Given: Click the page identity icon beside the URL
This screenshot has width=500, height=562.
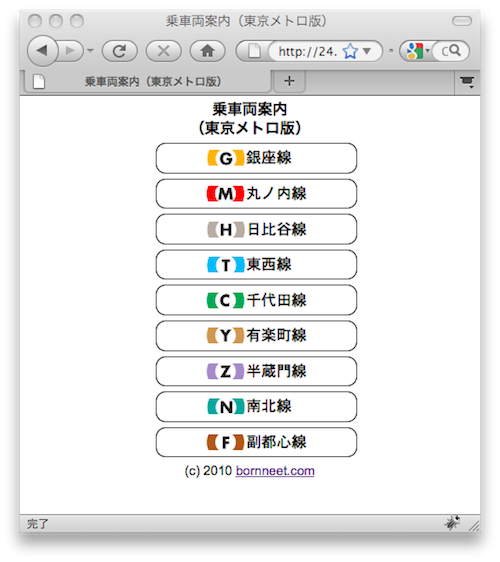Looking at the screenshot, I should [x=254, y=51].
